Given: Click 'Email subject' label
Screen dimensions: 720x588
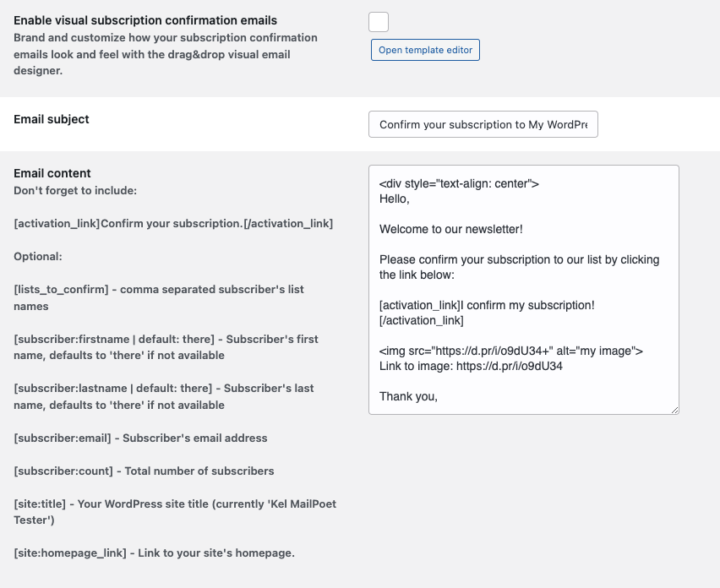Looking at the screenshot, I should tap(52, 119).
